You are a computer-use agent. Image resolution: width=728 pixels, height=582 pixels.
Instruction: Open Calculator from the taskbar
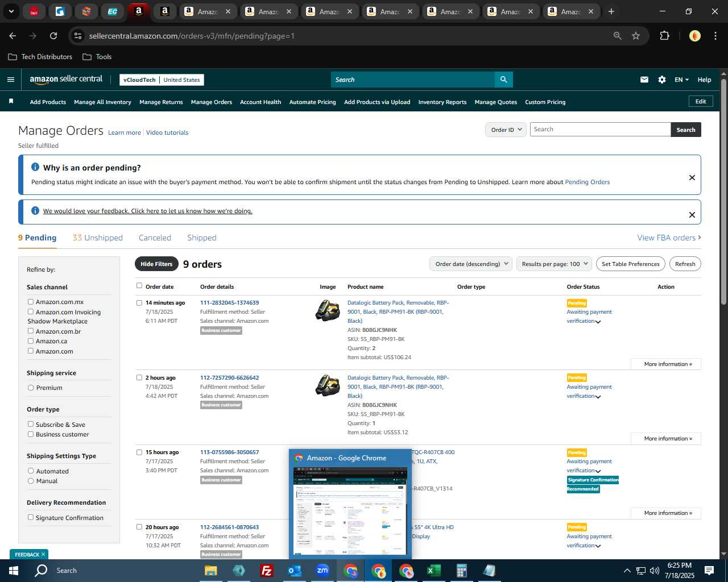point(461,571)
